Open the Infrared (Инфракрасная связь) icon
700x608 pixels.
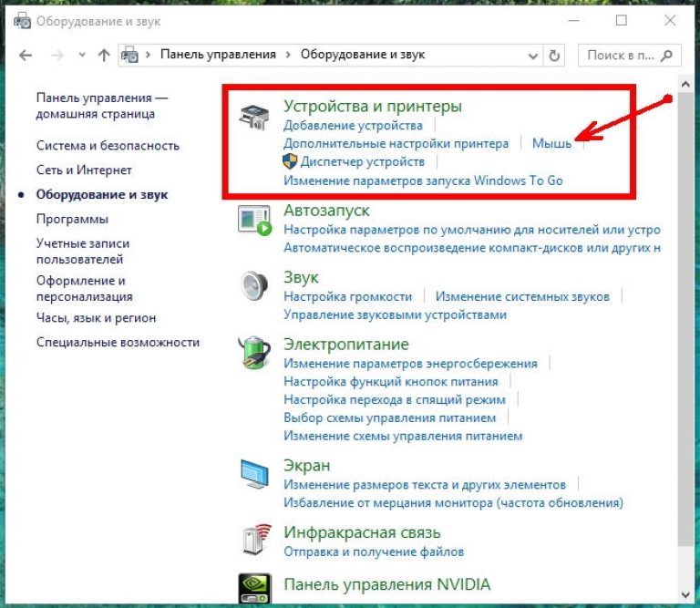(254, 541)
